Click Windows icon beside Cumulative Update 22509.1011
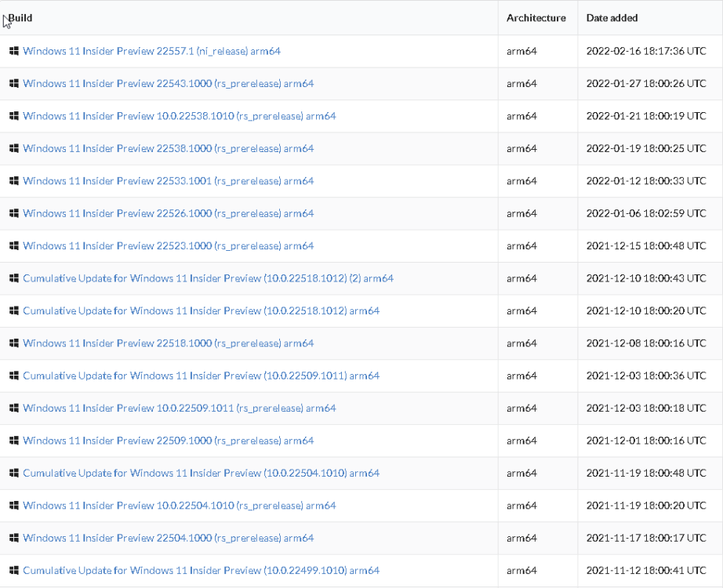Image resolution: width=723 pixels, height=588 pixels. click(14, 376)
